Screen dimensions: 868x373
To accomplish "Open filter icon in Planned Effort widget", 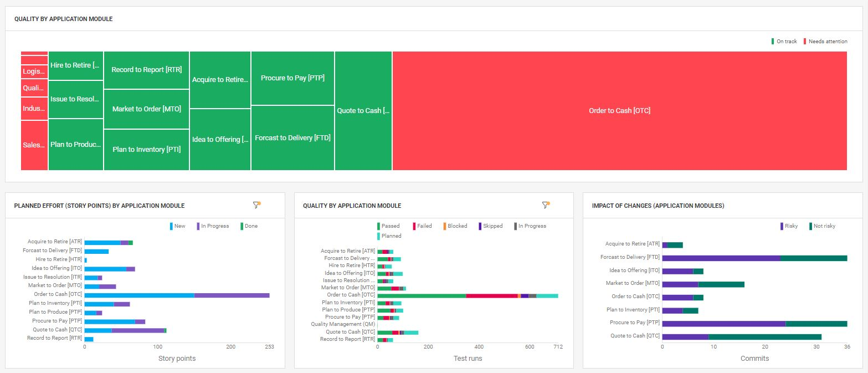I will (x=256, y=205).
